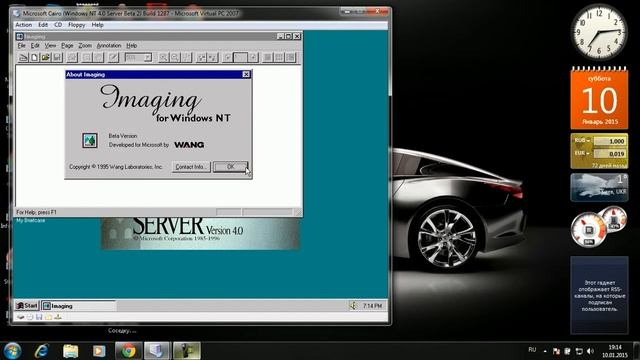Show hidden tray icons arrow
The width and height of the screenshot is (640, 360).
tap(545, 351)
